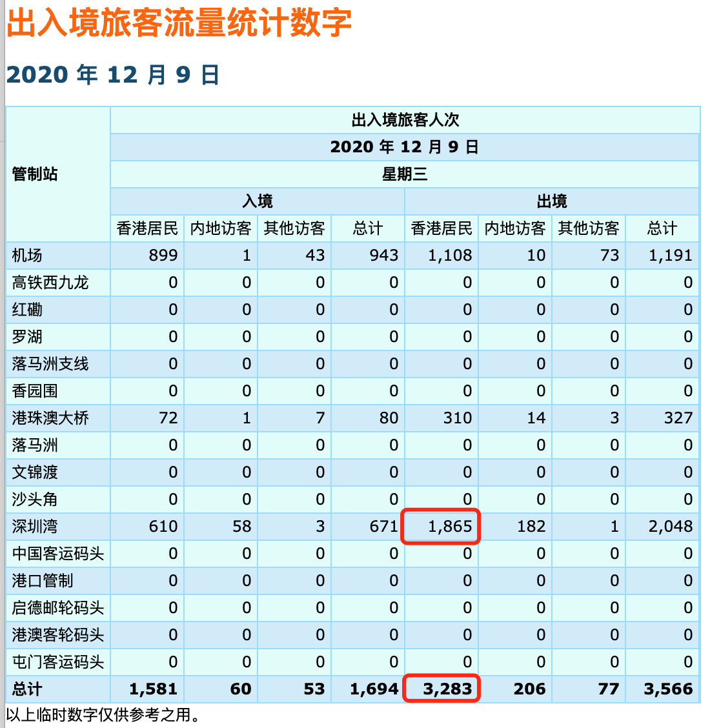The width and height of the screenshot is (710, 728).
Task: Click the 港珠澳大桥 row label
Action: click(x=50, y=418)
